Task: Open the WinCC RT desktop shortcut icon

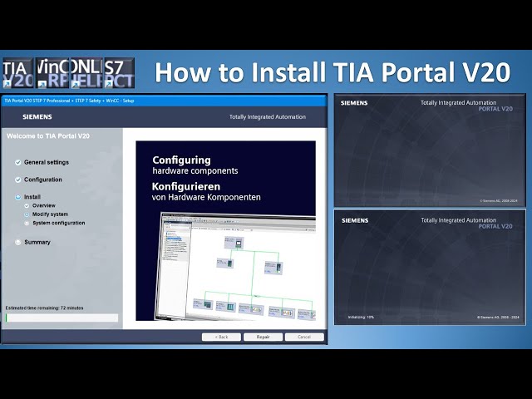Action: [52, 73]
